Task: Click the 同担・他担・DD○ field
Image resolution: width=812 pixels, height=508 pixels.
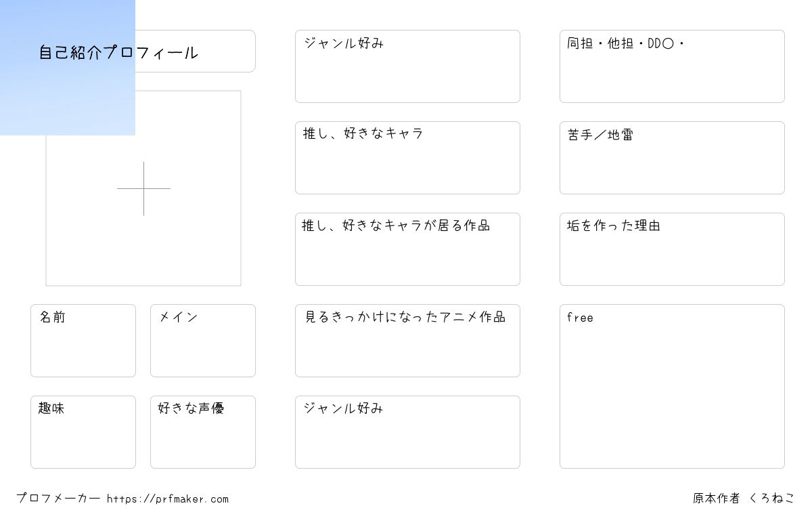Action: point(672,66)
